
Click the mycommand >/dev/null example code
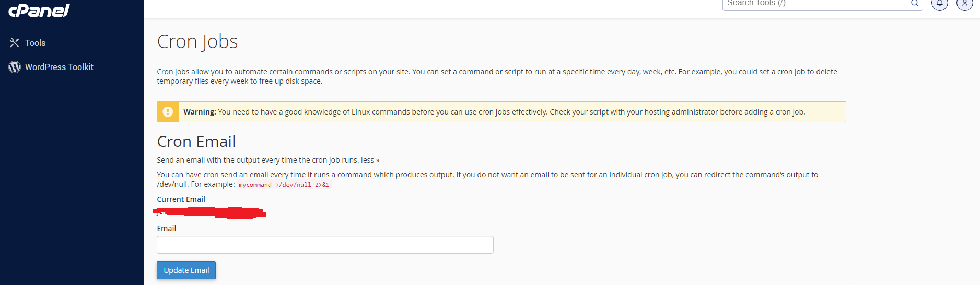[284, 185]
